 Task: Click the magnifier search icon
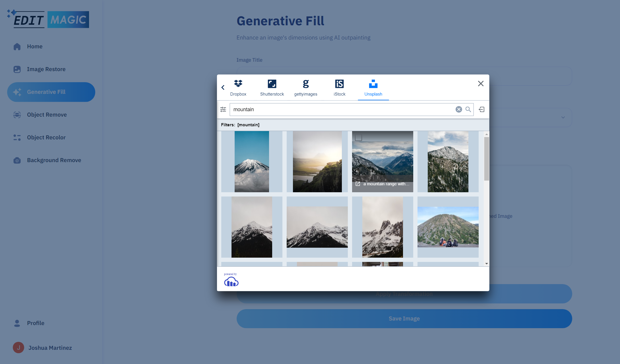[468, 109]
